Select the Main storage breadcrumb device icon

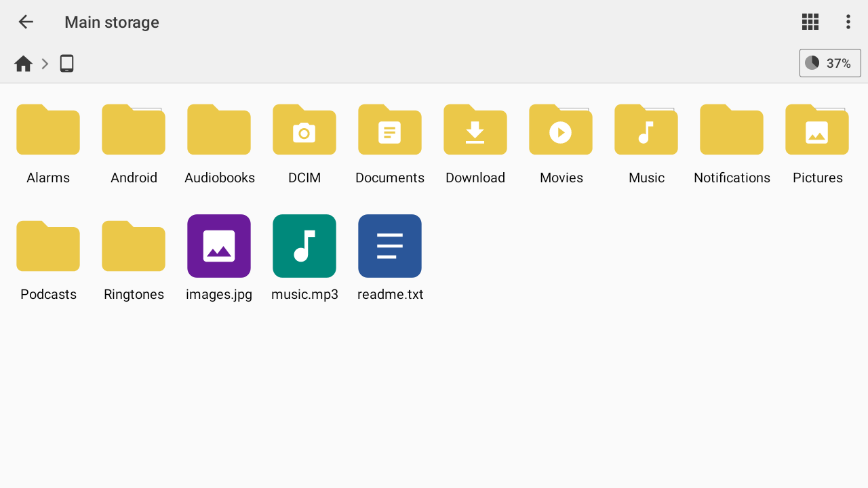(66, 63)
